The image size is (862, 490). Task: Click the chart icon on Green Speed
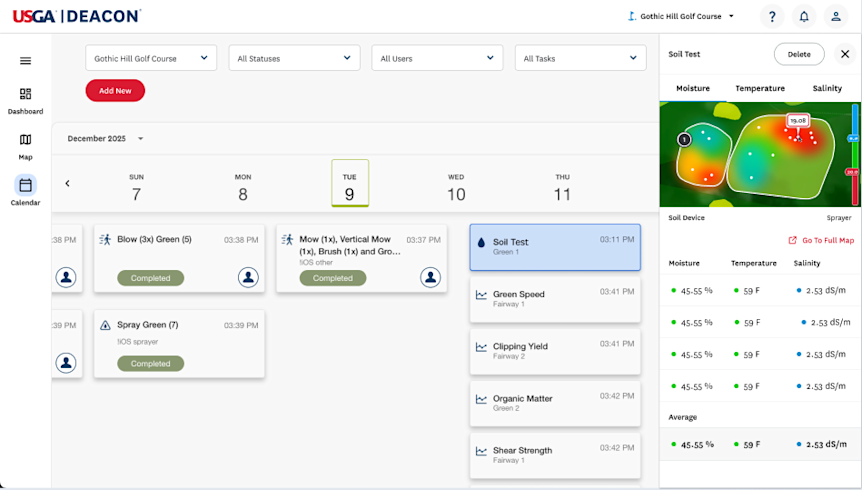click(481, 295)
